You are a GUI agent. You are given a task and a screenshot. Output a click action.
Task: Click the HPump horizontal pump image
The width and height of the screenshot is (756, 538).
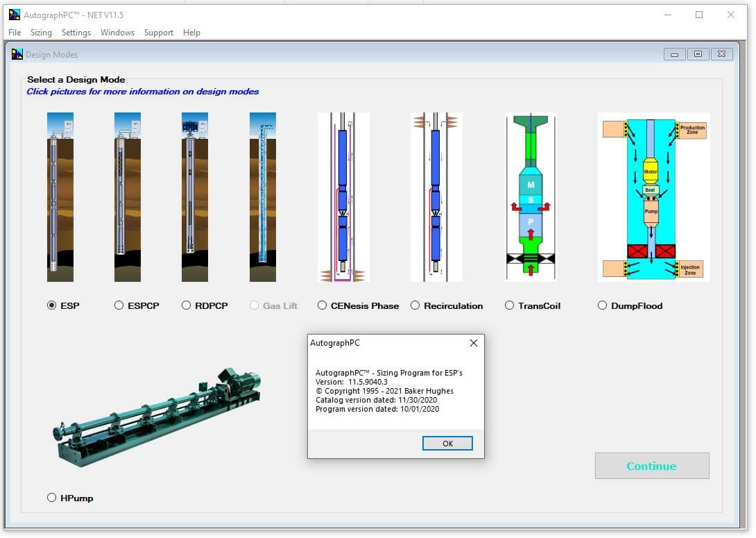point(157,417)
